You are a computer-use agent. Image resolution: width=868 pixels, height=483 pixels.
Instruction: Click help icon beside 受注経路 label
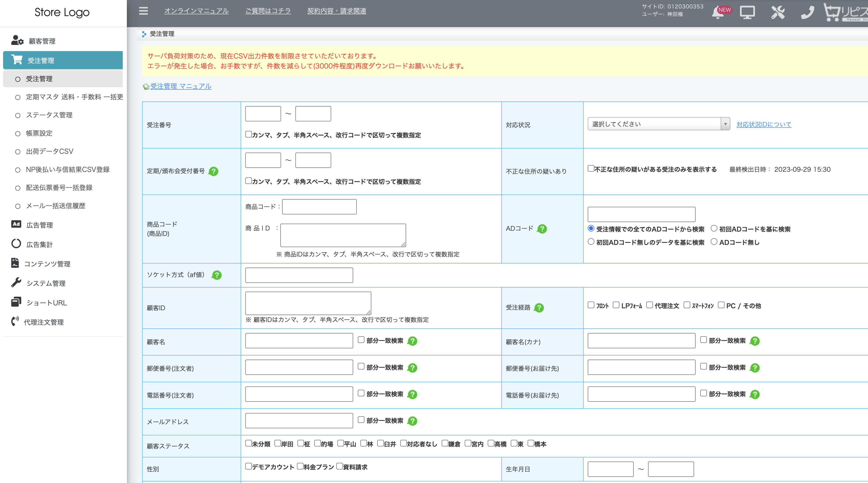tap(539, 308)
